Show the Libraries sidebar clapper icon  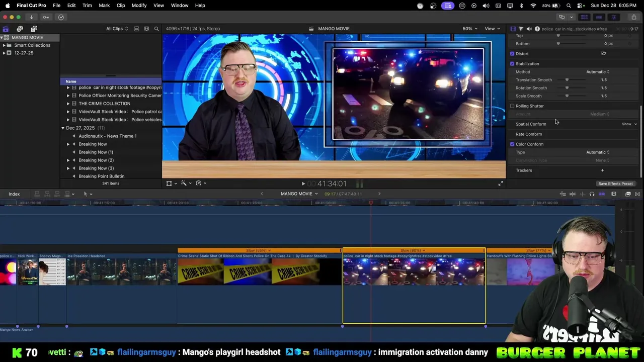point(6,29)
